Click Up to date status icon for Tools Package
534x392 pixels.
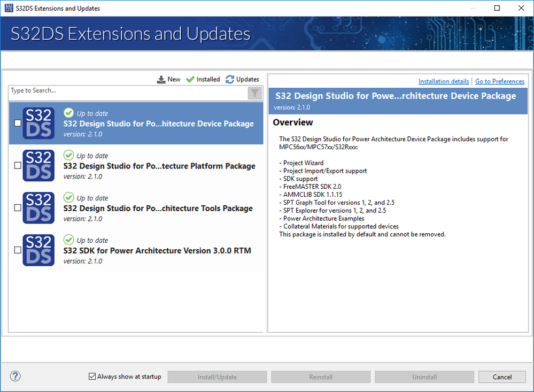pos(68,197)
